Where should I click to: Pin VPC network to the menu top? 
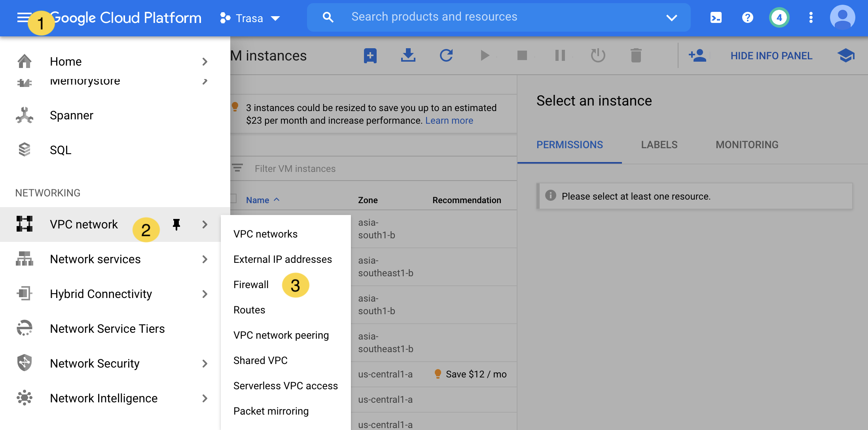(176, 224)
